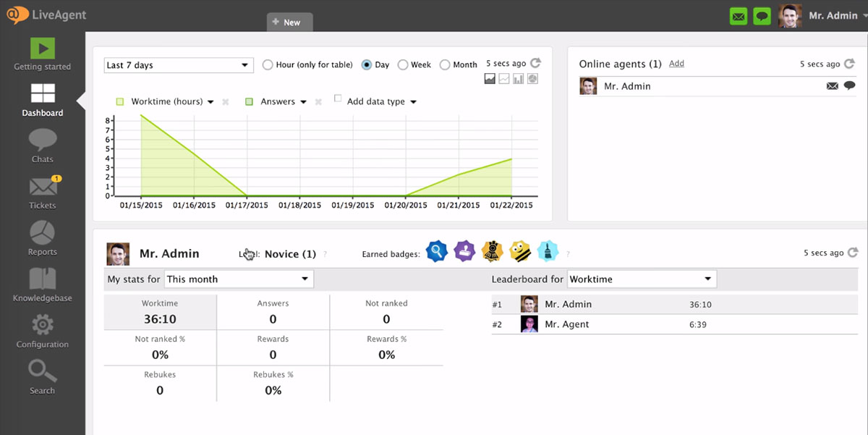Viewport: 868px width, 435px height.
Task: Open the Tickets section in sidebar
Action: tap(43, 193)
